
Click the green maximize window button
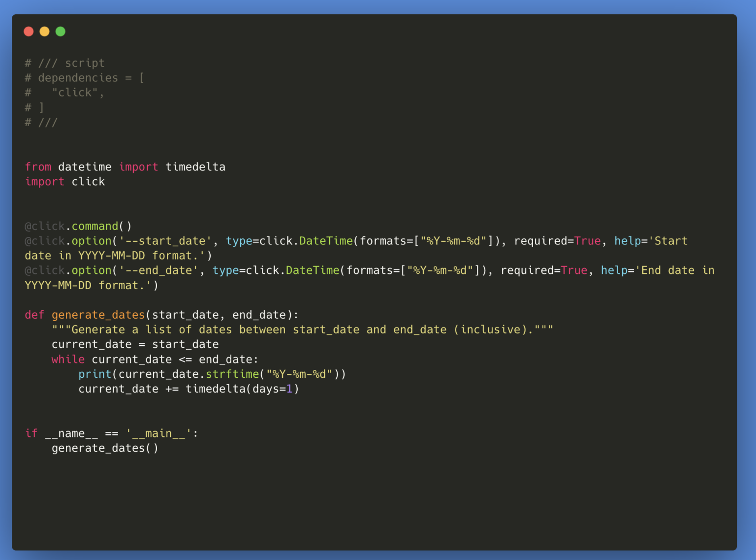61,32
